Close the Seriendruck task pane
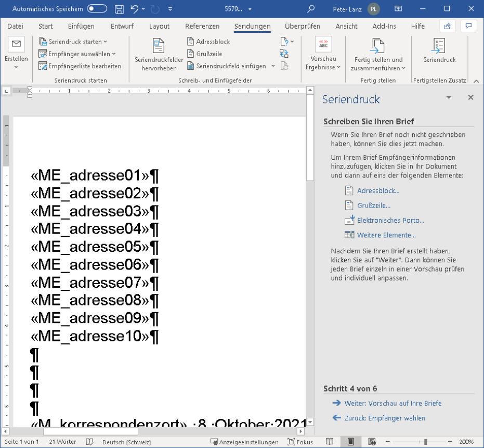The image size is (484, 448). click(x=470, y=98)
